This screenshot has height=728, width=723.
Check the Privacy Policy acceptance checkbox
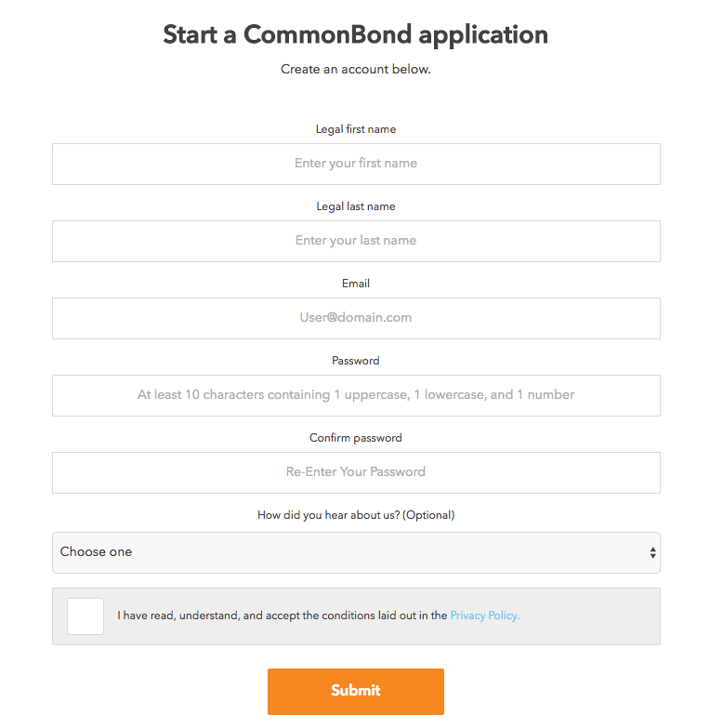pyautogui.click(x=85, y=616)
